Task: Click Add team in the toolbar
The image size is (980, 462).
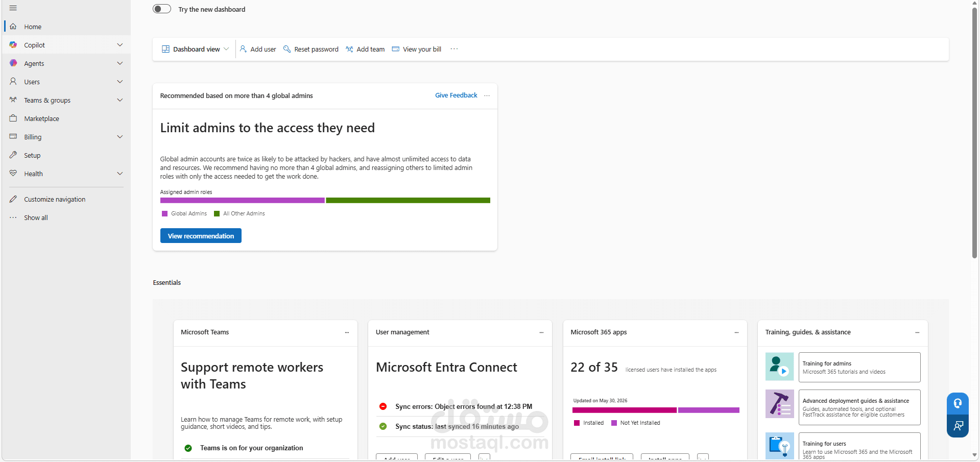Action: (x=365, y=49)
